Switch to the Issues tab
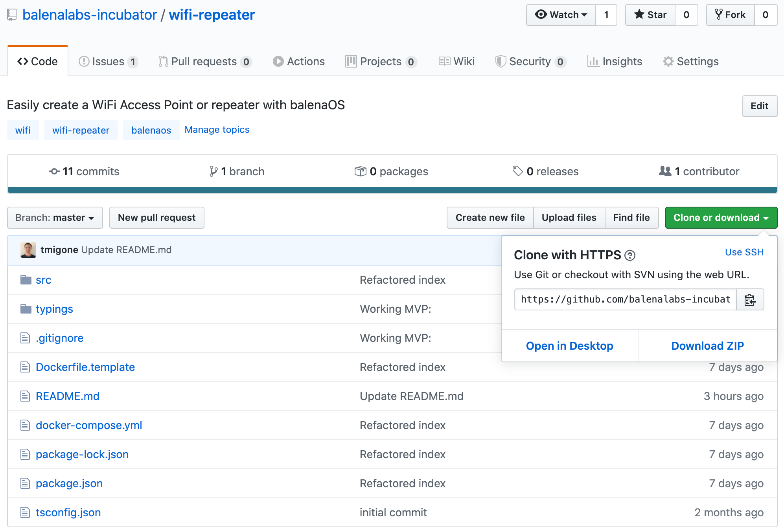 point(108,61)
